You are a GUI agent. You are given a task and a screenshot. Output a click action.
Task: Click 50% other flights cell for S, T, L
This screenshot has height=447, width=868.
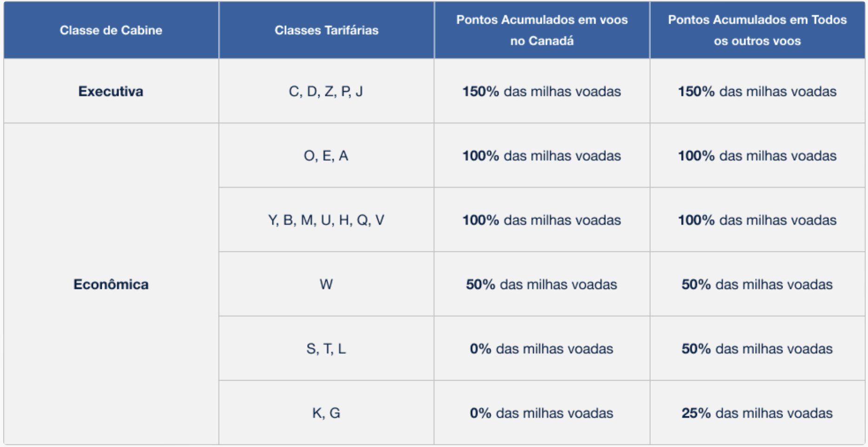click(757, 348)
